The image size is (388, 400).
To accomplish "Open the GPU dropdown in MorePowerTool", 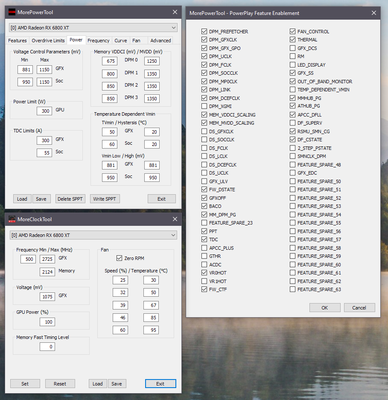I will point(93,28).
